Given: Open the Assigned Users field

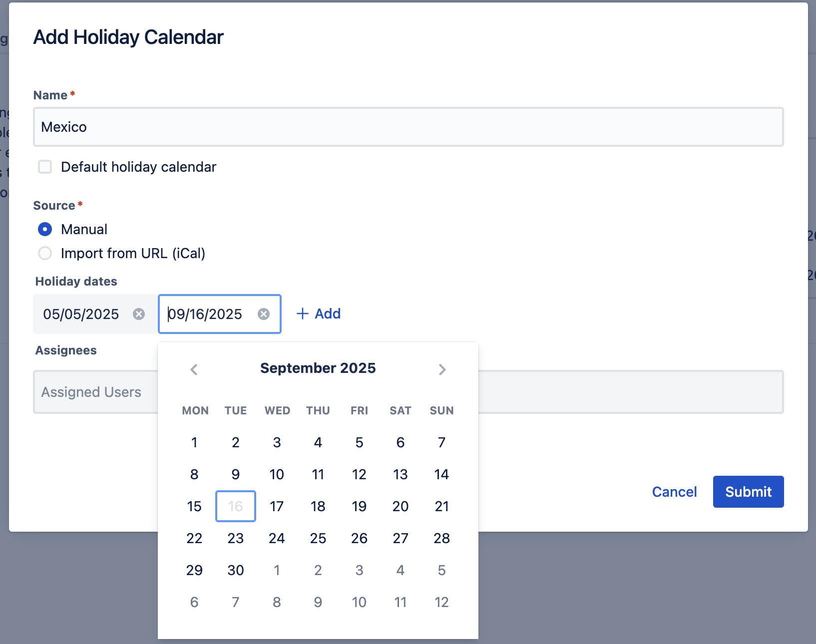Looking at the screenshot, I should 95,392.
